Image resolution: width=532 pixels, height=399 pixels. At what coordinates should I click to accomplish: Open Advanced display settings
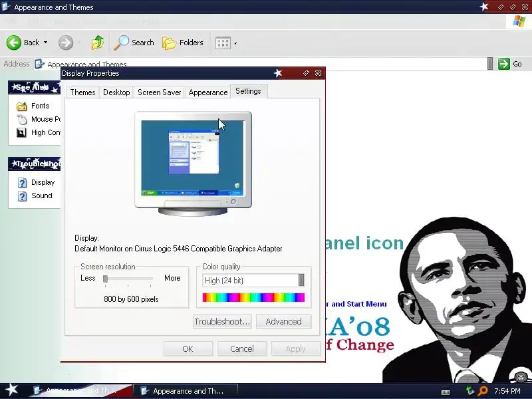pos(284,321)
